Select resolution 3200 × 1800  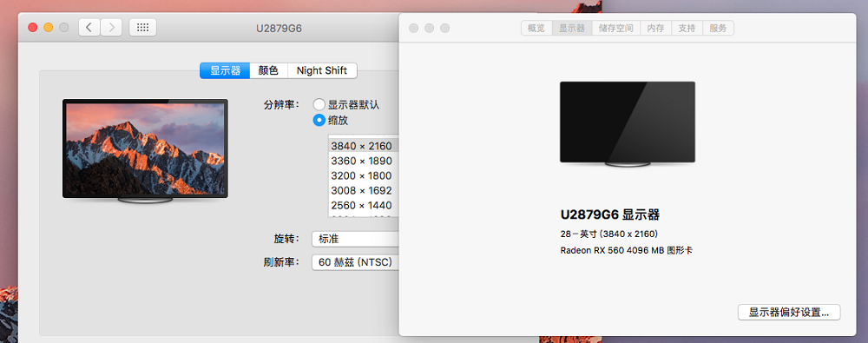tap(364, 175)
